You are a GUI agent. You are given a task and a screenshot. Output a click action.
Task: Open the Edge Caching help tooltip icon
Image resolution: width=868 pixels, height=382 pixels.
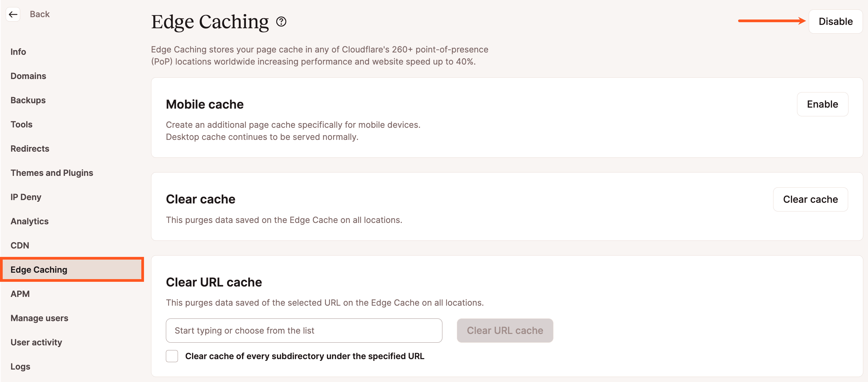tap(281, 22)
